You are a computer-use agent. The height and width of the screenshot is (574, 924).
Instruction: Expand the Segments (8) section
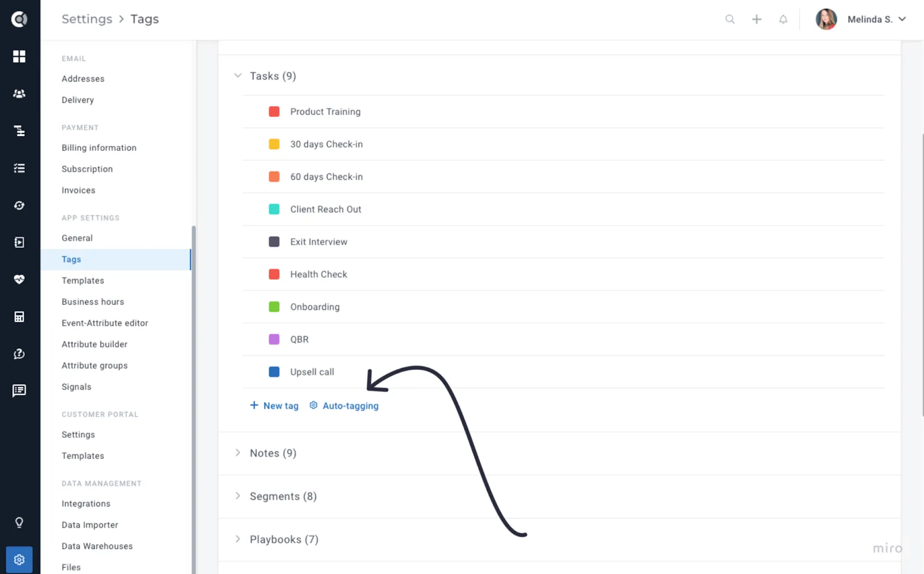[238, 496]
